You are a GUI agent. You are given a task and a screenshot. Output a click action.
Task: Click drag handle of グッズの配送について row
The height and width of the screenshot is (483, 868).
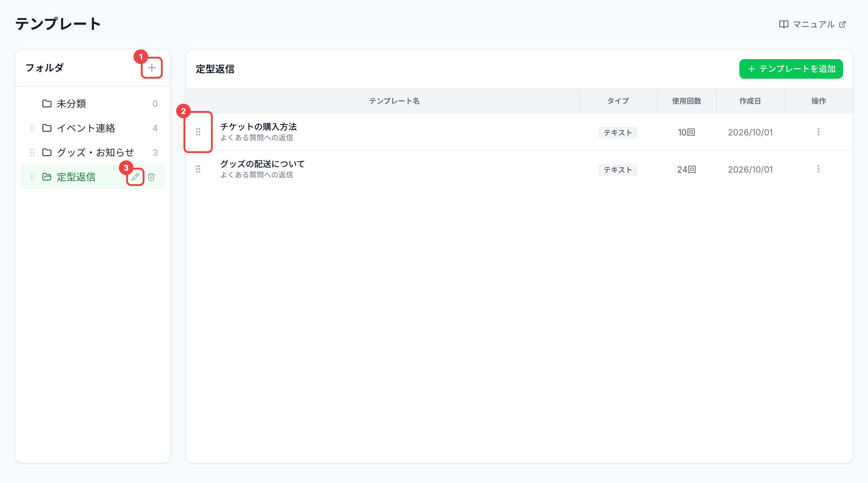pyautogui.click(x=198, y=169)
